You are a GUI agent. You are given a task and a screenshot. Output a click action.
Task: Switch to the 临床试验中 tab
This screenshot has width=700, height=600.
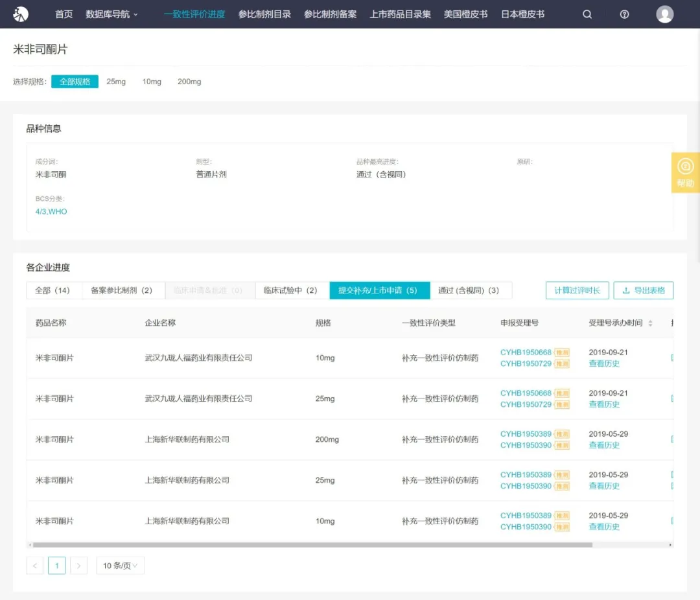pyautogui.click(x=292, y=290)
